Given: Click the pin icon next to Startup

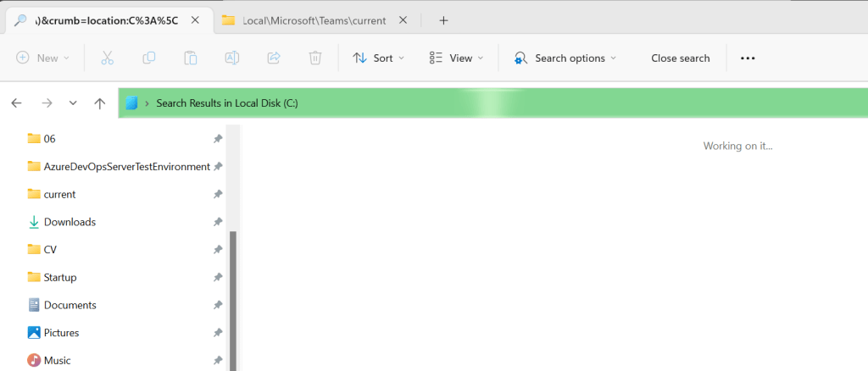Looking at the screenshot, I should tap(218, 277).
